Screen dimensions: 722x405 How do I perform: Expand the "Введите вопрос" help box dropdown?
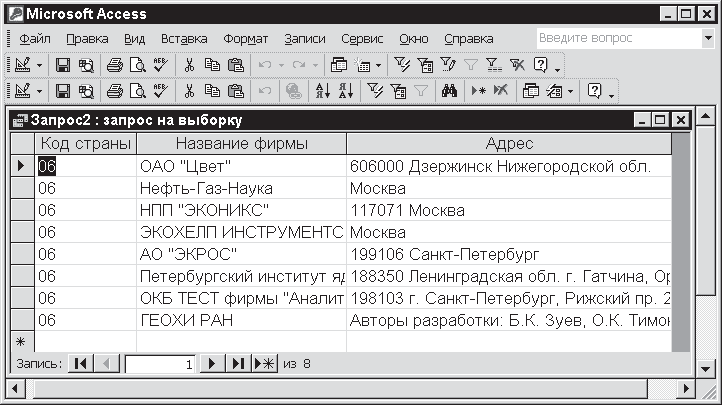point(707,38)
